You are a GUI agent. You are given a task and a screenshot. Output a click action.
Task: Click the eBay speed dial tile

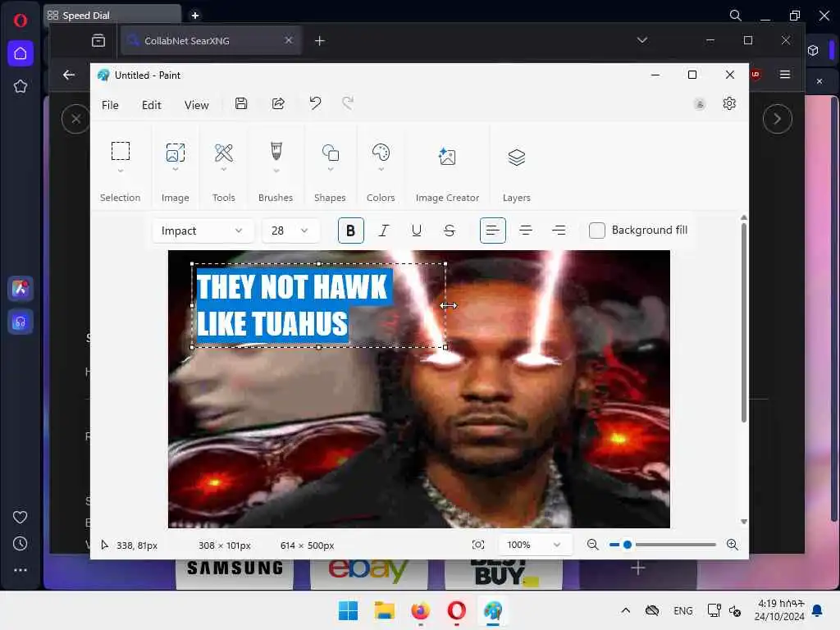click(369, 573)
